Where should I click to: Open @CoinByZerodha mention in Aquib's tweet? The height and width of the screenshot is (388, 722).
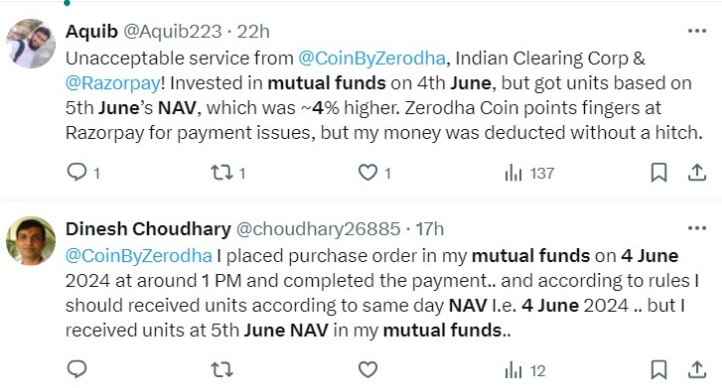(x=372, y=58)
